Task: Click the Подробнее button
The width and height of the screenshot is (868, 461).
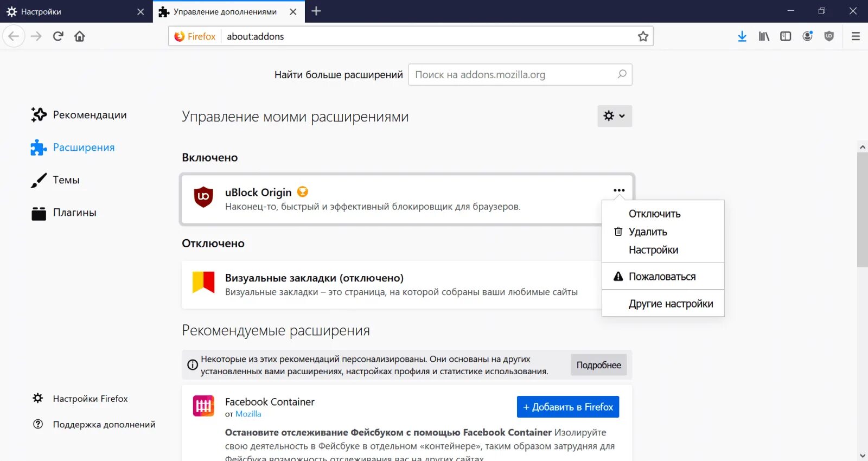Action: click(598, 365)
